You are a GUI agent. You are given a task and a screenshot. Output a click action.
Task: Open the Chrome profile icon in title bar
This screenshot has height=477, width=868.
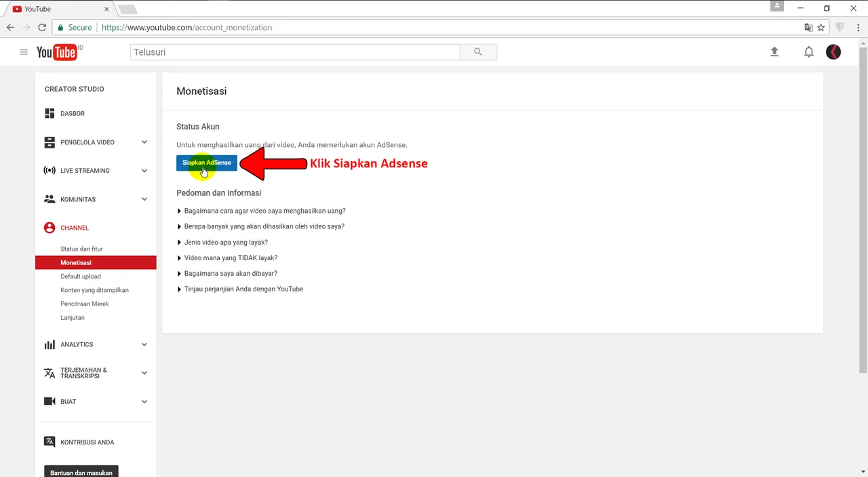point(777,6)
